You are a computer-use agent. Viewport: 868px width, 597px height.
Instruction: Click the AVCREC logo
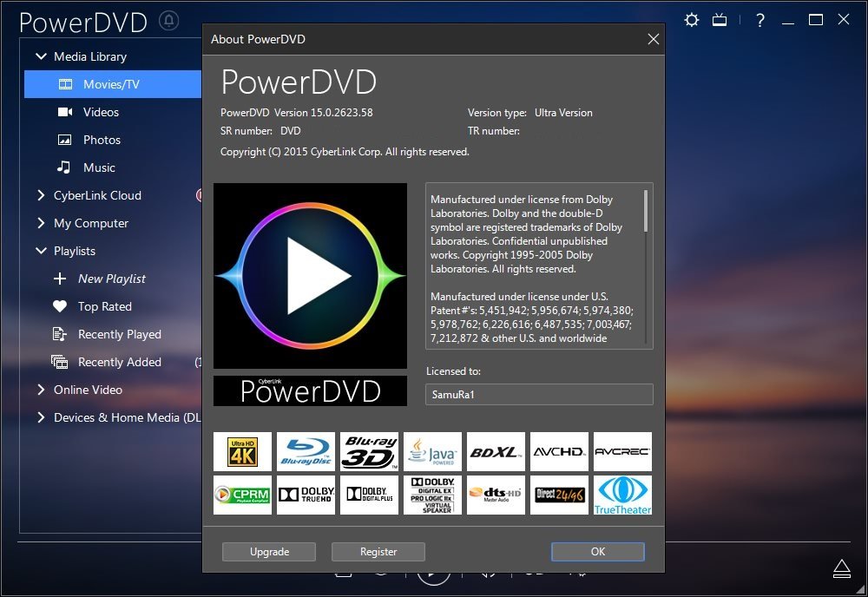pyautogui.click(x=622, y=451)
